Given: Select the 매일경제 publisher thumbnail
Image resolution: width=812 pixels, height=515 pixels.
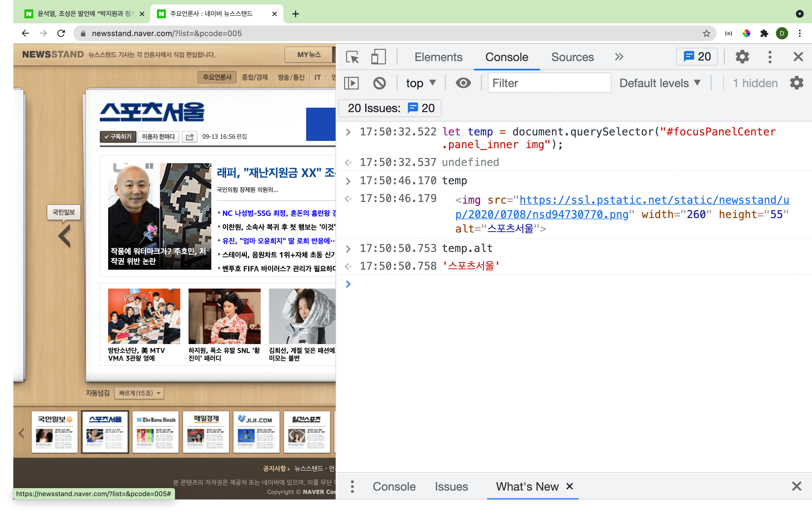Looking at the screenshot, I should click(206, 432).
